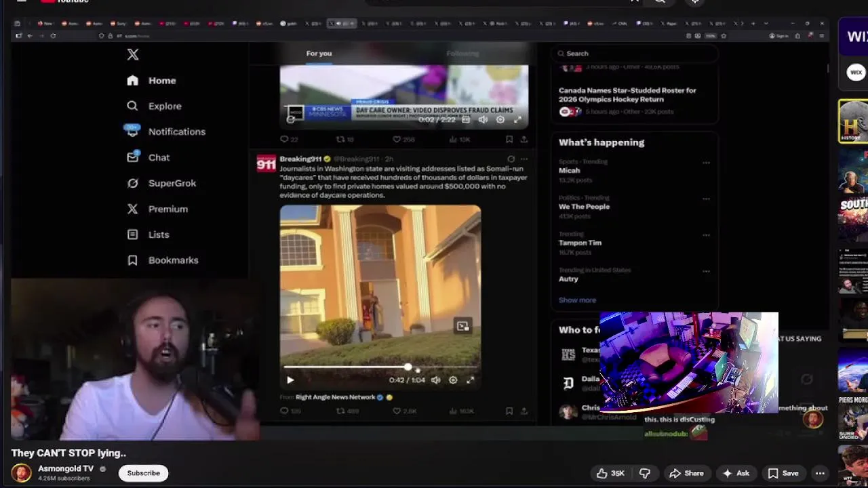Click picture-in-picture icon on house video
The image size is (868, 488).
pos(462,326)
